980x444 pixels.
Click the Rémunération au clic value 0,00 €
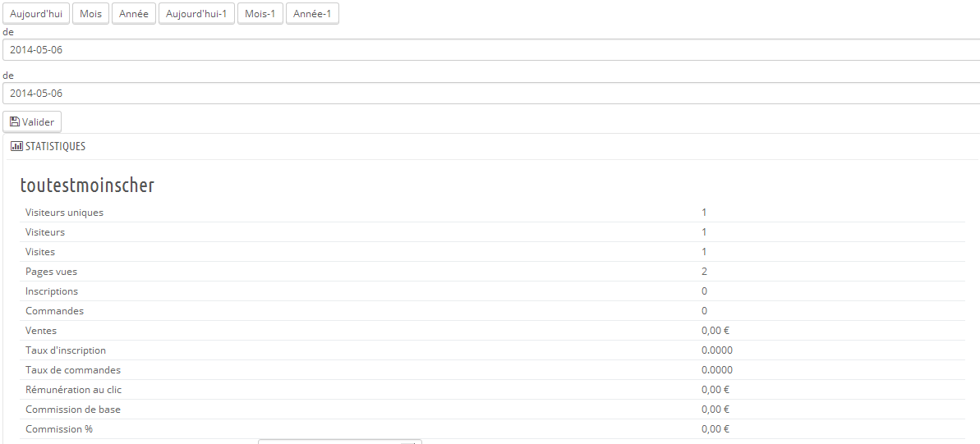[715, 390]
